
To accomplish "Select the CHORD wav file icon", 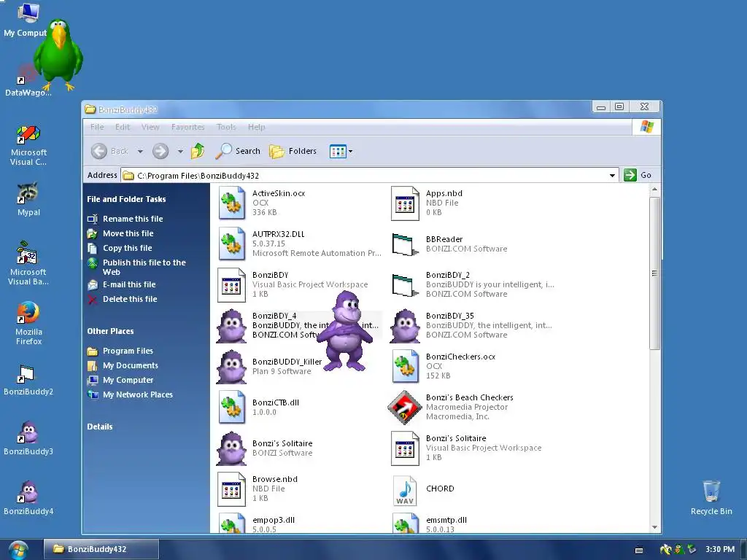I will click(405, 490).
